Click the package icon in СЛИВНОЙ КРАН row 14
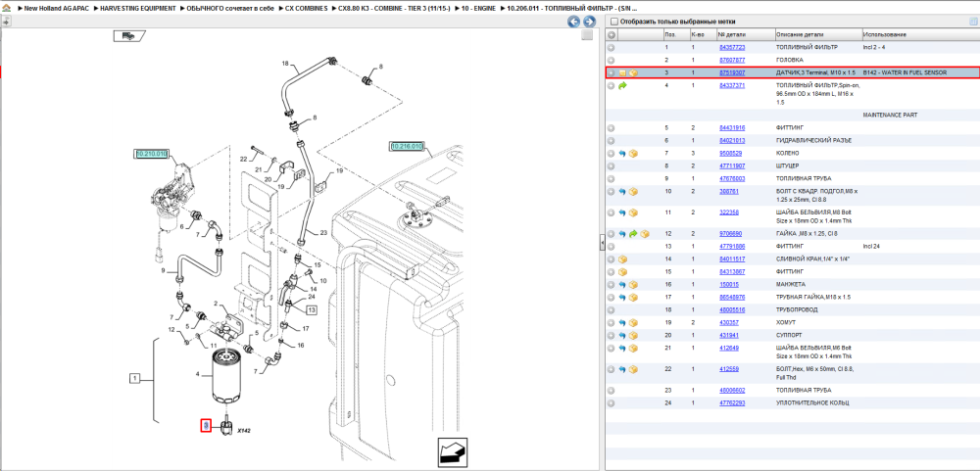Screen dimensions: 980x471 [622, 259]
